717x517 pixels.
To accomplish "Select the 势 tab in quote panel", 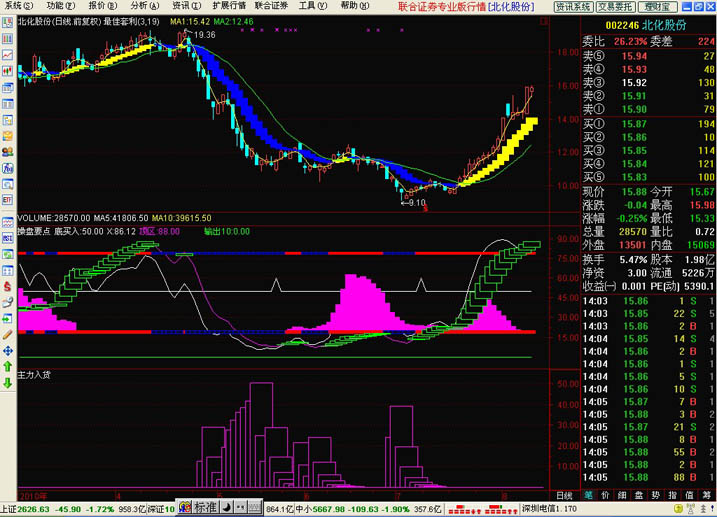I will 656,495.
